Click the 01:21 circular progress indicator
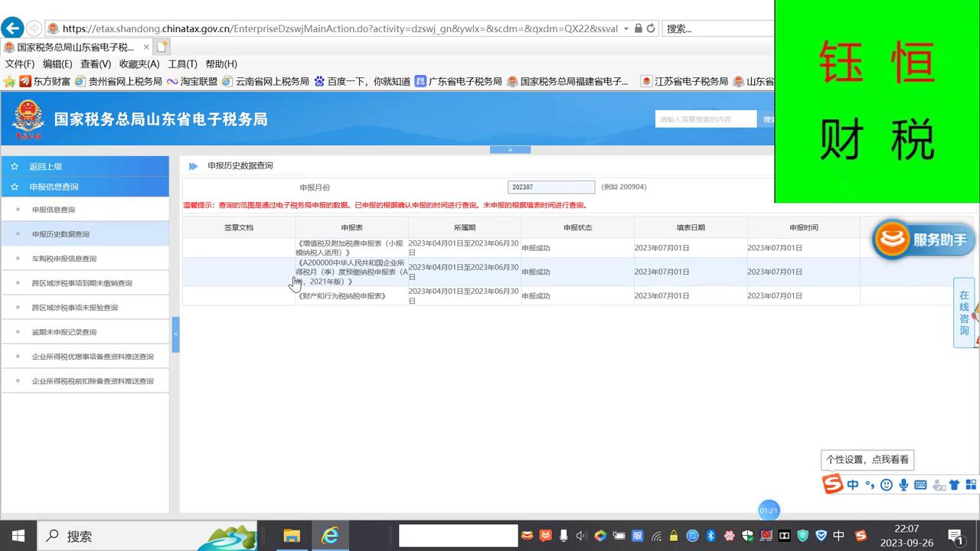Screen dimensions: 980x551 768,510
